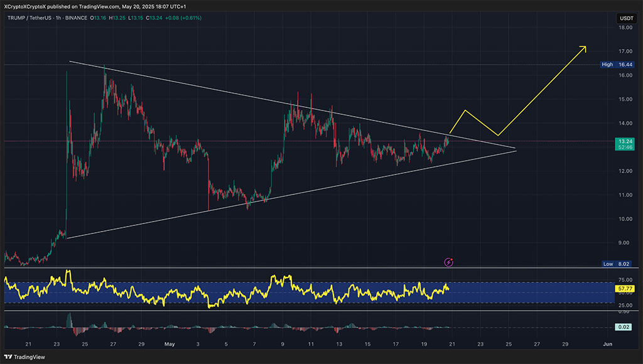
Task: Click the Jun label on time axis
Action: pos(608,344)
